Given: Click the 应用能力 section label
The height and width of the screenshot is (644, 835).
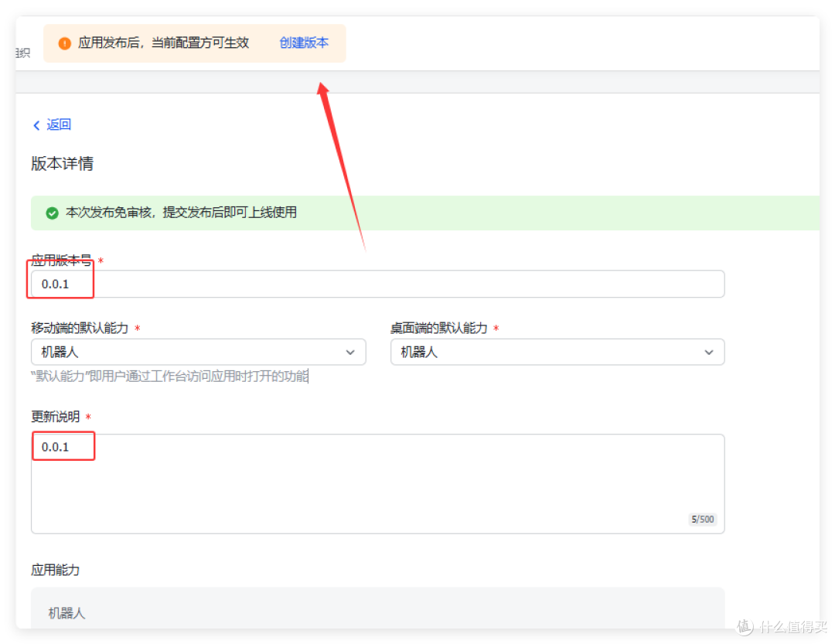Looking at the screenshot, I should point(56,570).
